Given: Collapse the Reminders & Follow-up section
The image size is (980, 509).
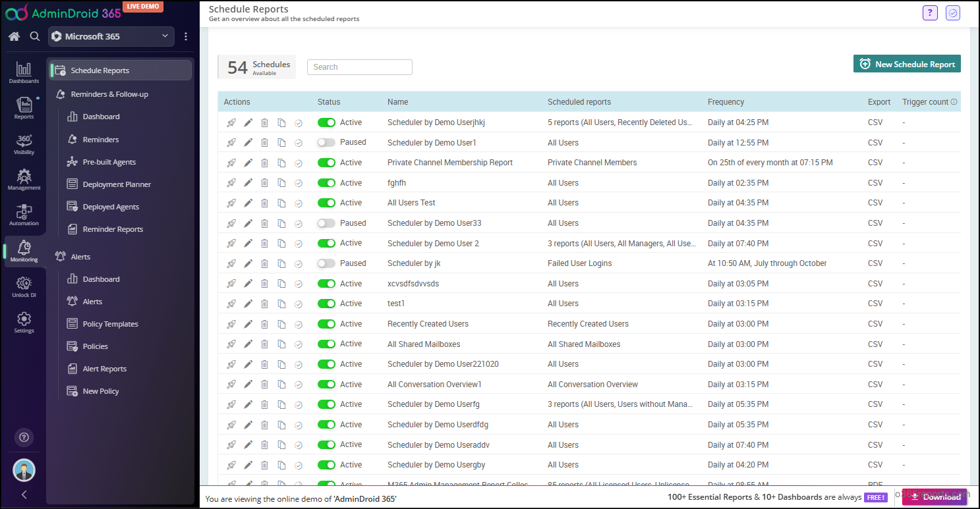Looking at the screenshot, I should [109, 94].
